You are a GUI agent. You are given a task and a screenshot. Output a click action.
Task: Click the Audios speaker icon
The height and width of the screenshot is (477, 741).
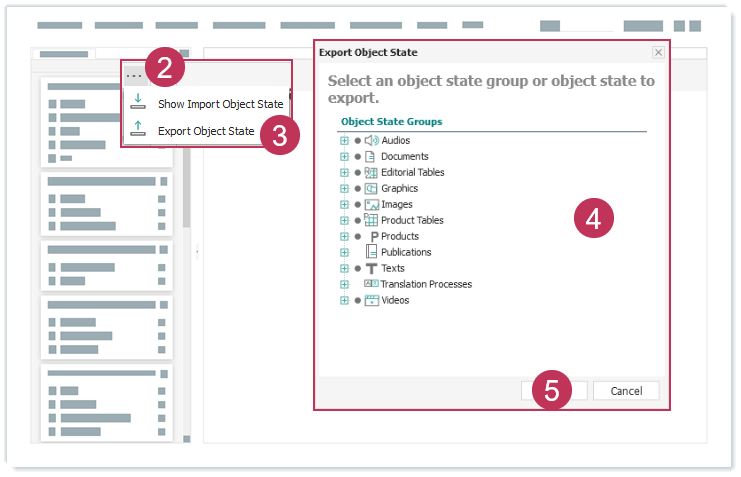click(371, 140)
